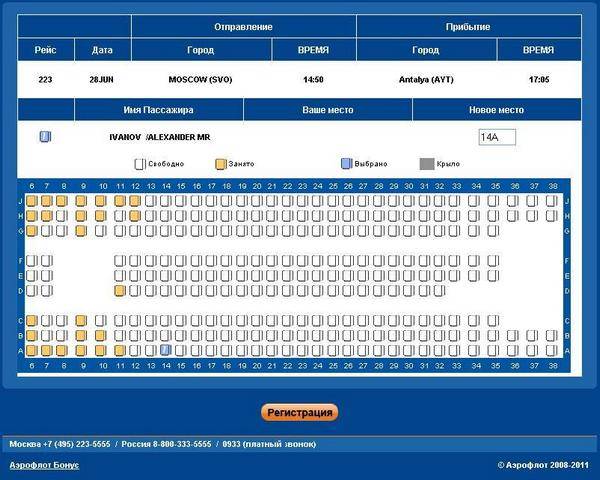This screenshot has height=480, width=600.
Task: Click the Новое место field showing 14A
Action: (496, 137)
